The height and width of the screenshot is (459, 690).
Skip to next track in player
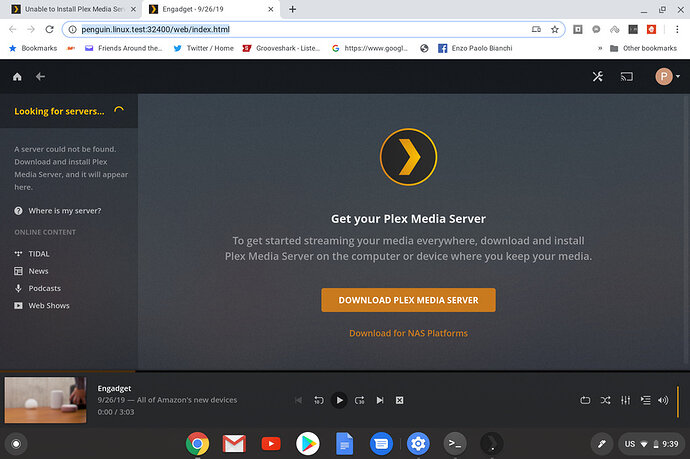pos(380,400)
